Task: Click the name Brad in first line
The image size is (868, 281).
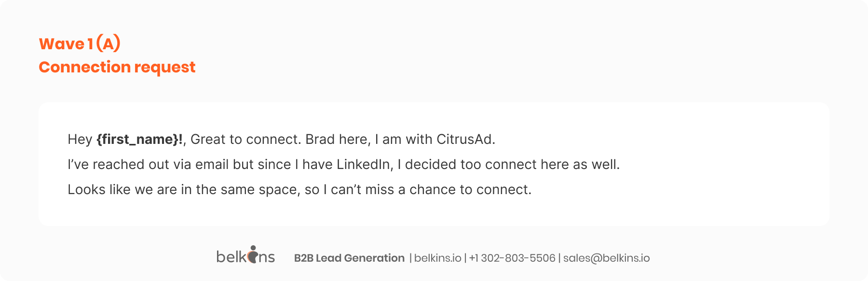Action: coord(320,140)
